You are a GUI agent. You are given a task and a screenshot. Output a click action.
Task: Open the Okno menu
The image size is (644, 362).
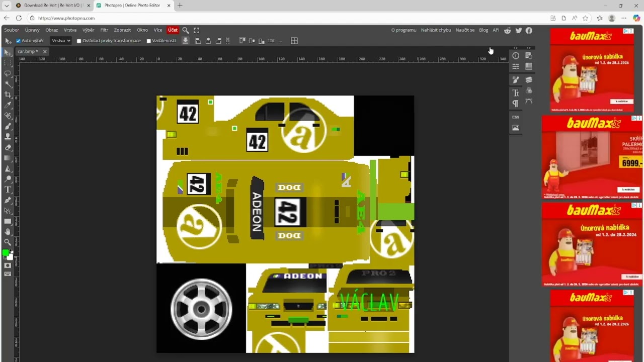click(142, 30)
